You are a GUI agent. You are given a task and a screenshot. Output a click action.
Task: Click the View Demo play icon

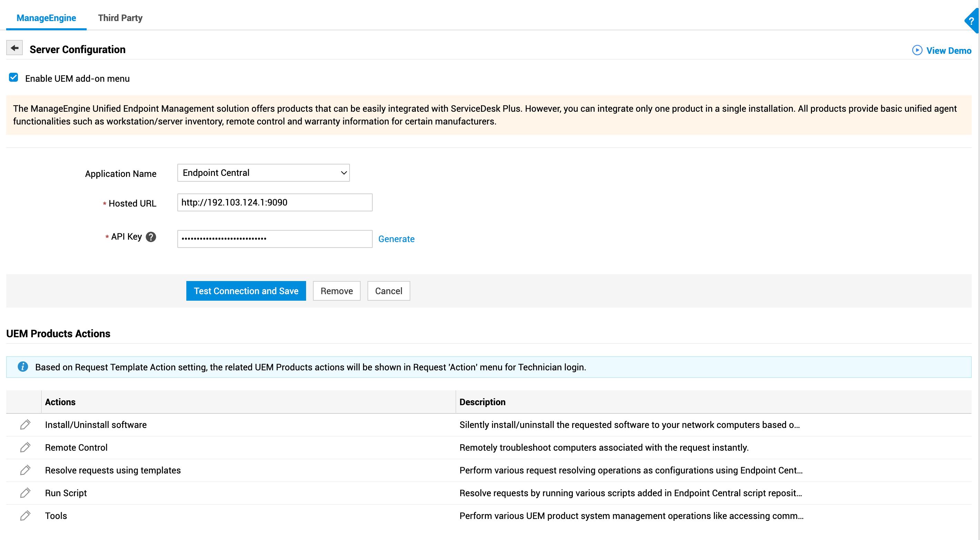pyautogui.click(x=917, y=50)
